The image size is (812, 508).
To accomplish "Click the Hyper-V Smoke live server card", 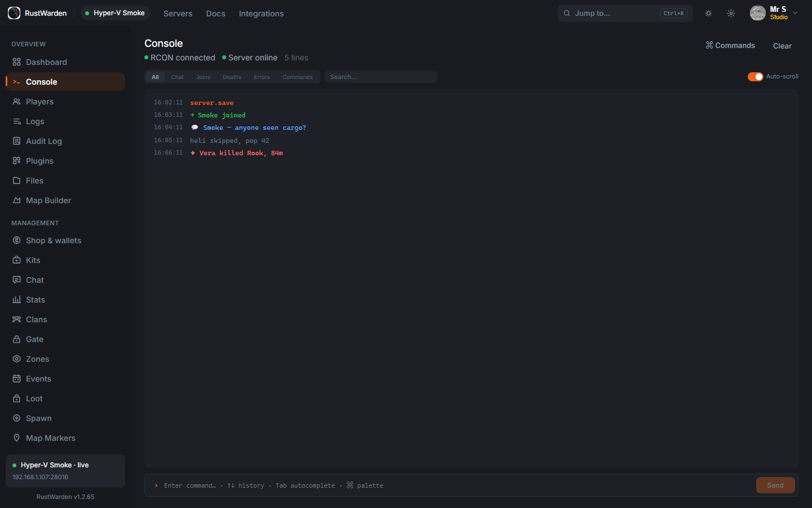I will (65, 471).
